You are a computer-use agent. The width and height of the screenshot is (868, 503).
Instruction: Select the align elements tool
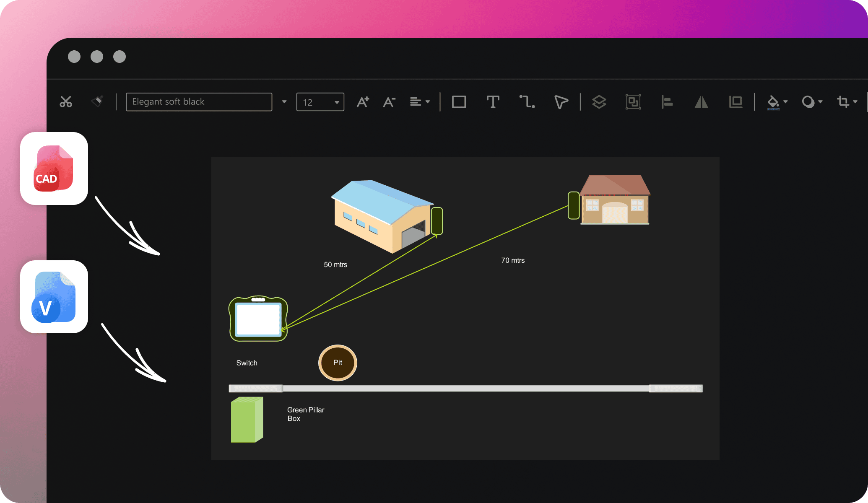click(667, 101)
